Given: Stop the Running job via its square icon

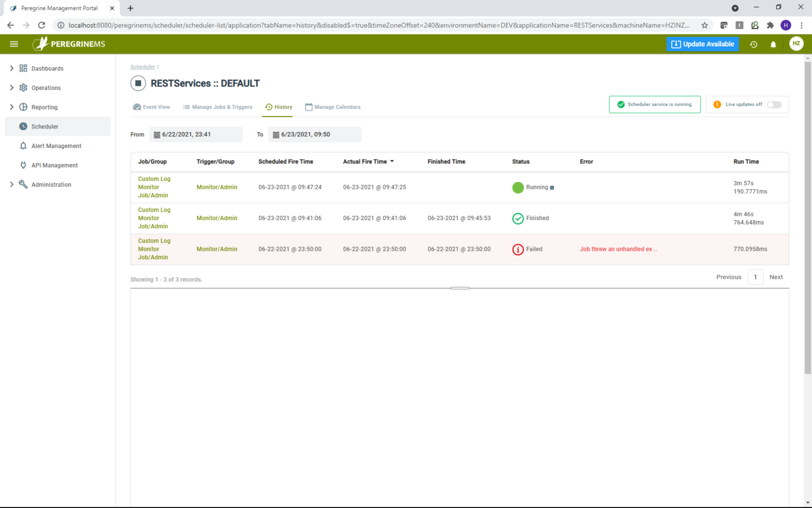Looking at the screenshot, I should coord(551,187).
